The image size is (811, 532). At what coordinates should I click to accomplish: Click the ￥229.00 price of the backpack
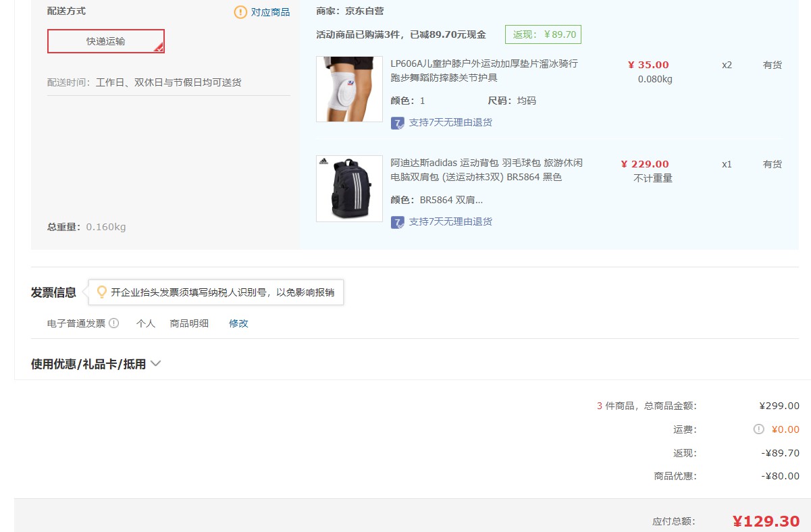(645, 164)
